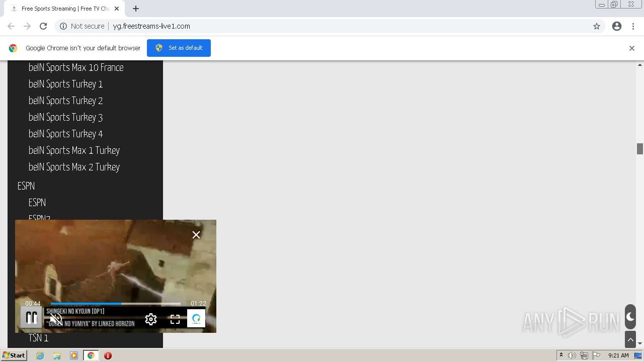Viewport: 644px width, 362px height.
Task: Open beIN Sports Max 10 France channel
Action: click(x=76, y=67)
